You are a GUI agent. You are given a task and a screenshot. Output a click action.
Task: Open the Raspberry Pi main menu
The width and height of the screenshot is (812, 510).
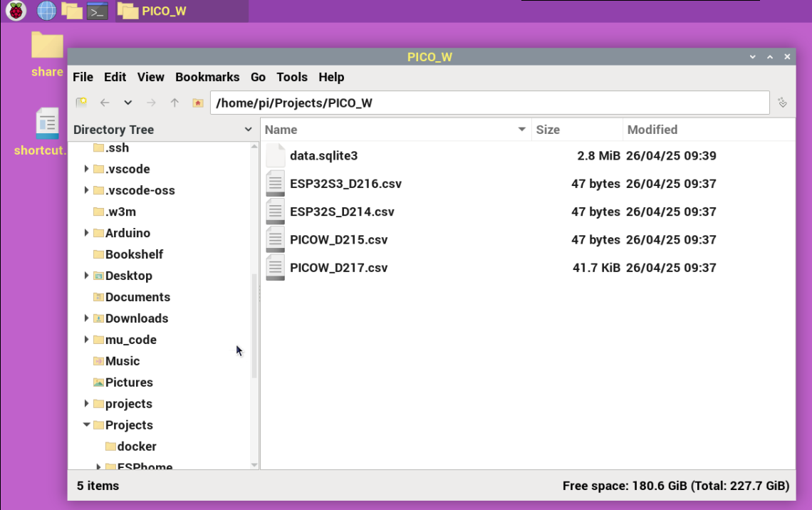[16, 11]
